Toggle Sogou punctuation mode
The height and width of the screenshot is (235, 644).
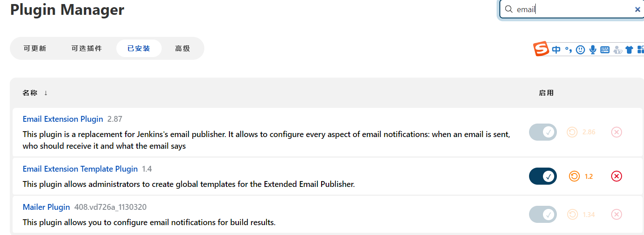point(569,50)
